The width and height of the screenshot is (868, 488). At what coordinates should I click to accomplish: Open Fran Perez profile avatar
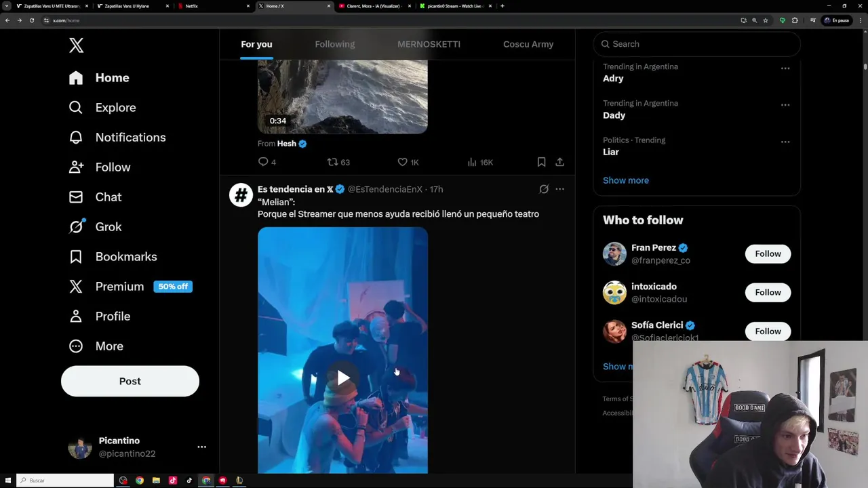point(614,253)
